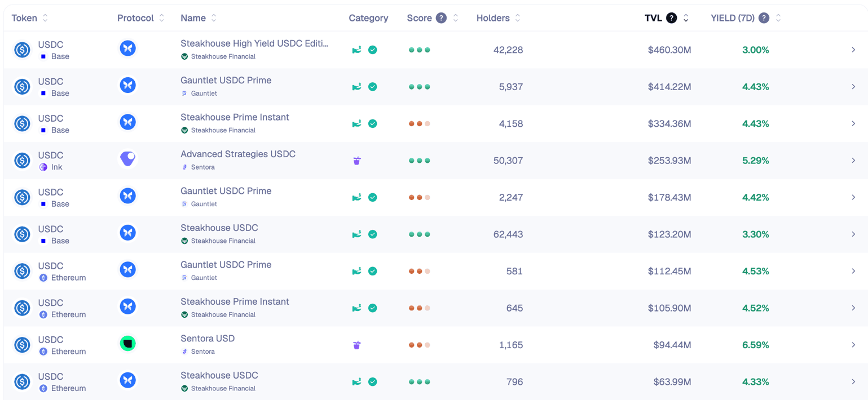Open the chevron on the $178.43M row

click(853, 197)
